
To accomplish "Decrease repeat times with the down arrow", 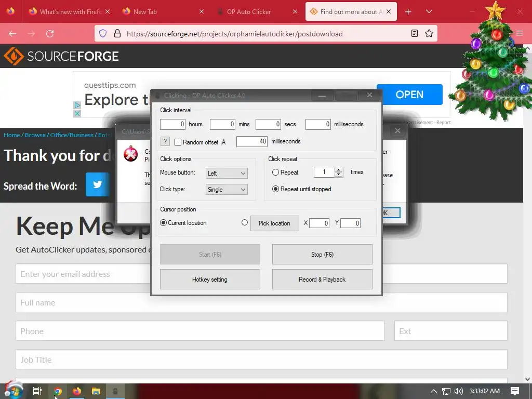I will click(x=338, y=175).
